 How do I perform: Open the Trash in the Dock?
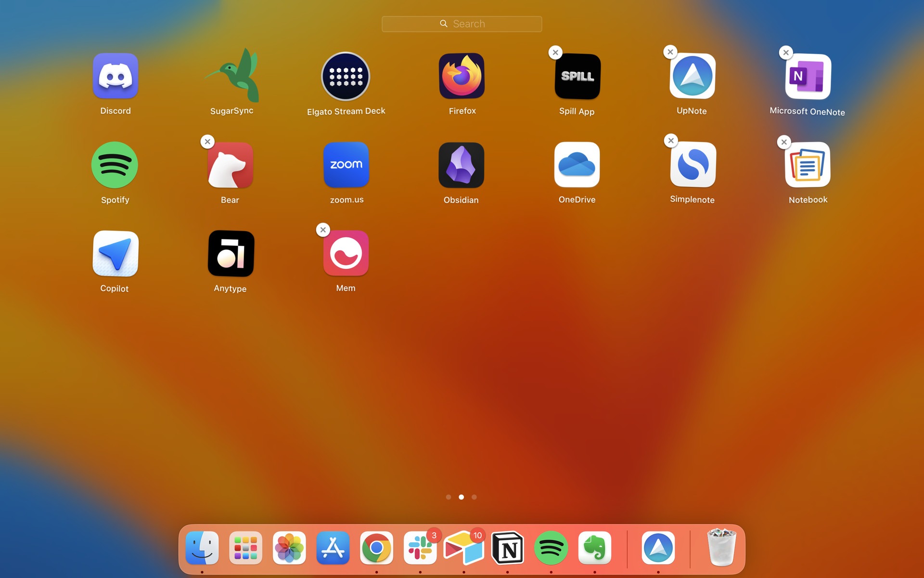click(721, 548)
